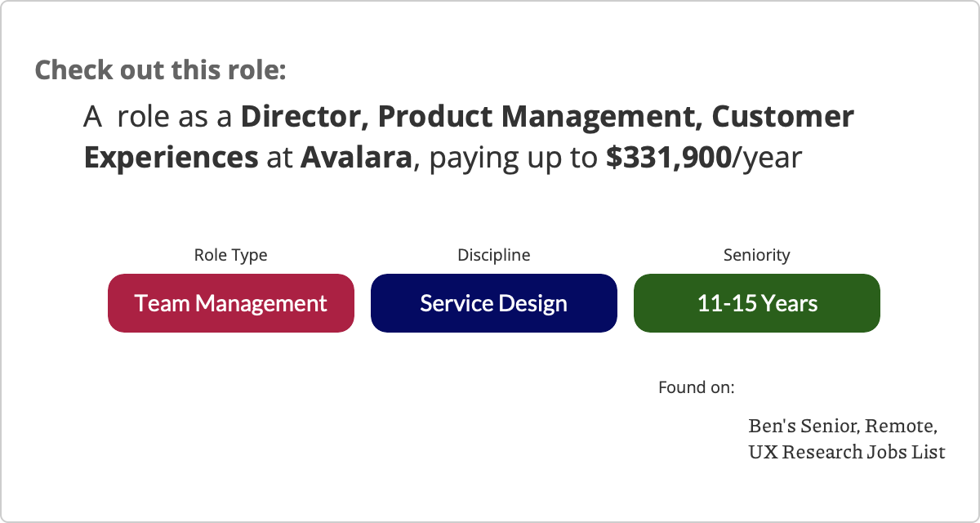Click the "UX Research Jobs List" text
This screenshot has width=980, height=523.
coord(846,451)
